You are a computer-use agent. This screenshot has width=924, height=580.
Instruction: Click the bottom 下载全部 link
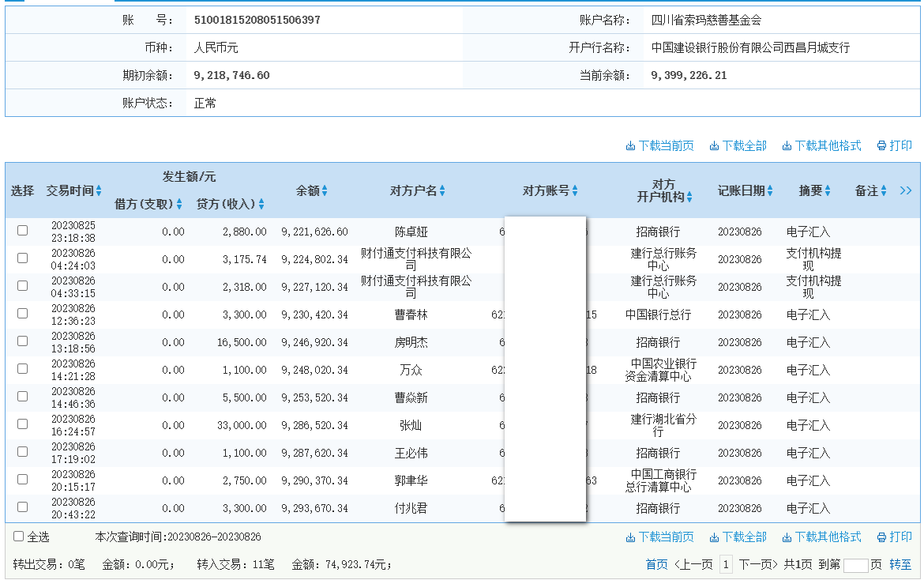point(738,537)
